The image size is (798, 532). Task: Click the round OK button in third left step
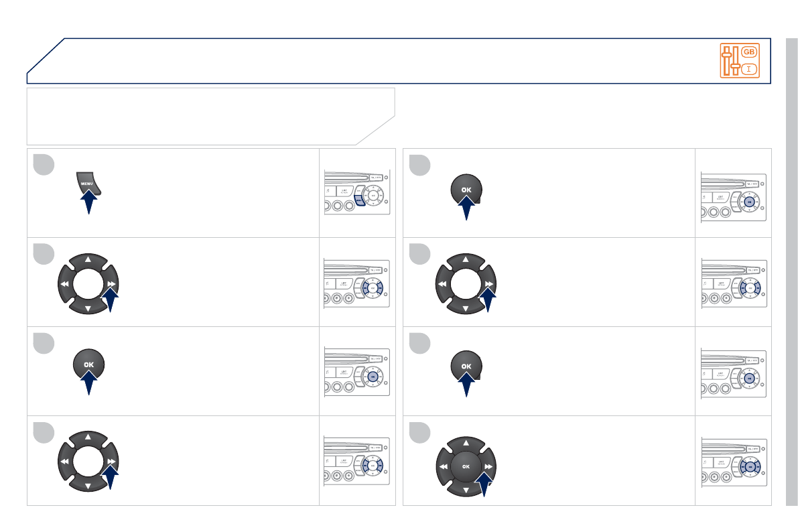click(x=89, y=364)
